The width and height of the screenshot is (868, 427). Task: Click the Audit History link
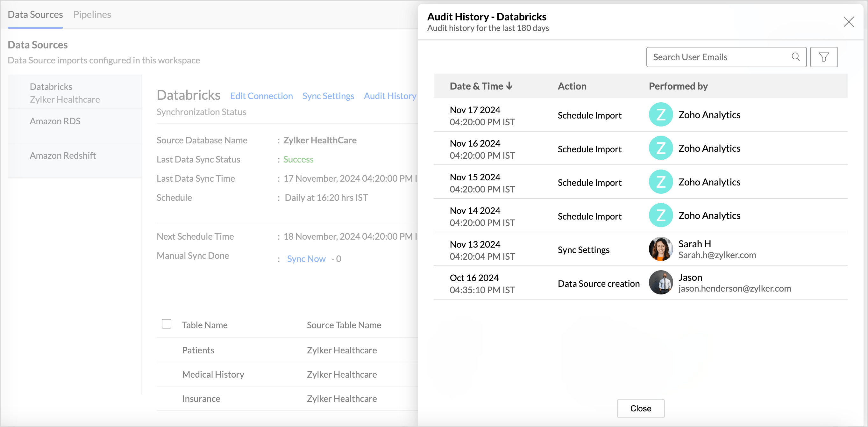(x=389, y=96)
